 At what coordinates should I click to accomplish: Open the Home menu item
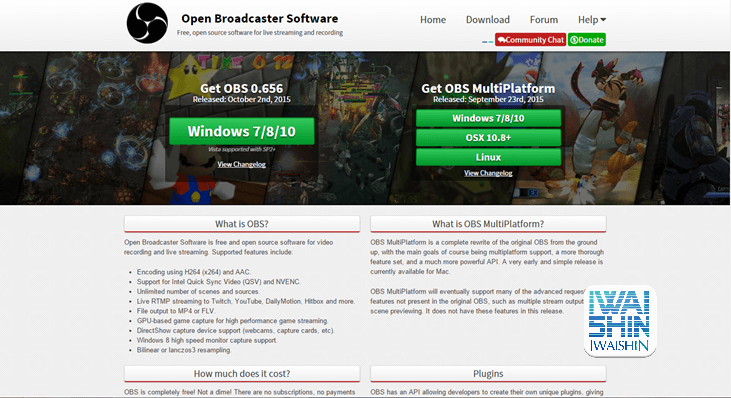pos(433,20)
